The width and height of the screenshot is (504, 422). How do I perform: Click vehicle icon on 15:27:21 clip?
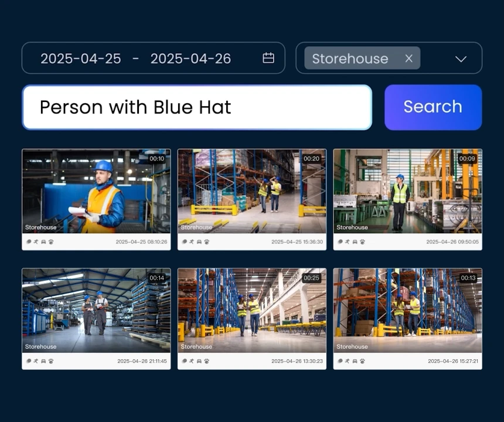[x=355, y=361]
